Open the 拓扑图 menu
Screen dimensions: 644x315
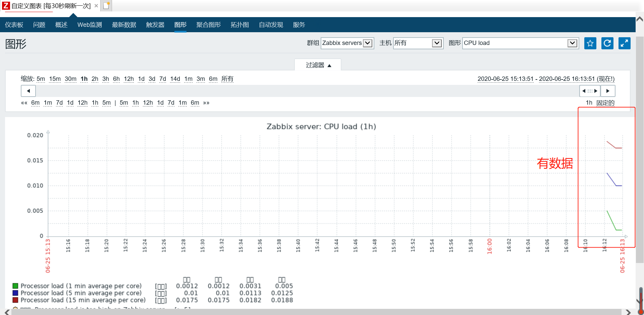(x=240, y=25)
